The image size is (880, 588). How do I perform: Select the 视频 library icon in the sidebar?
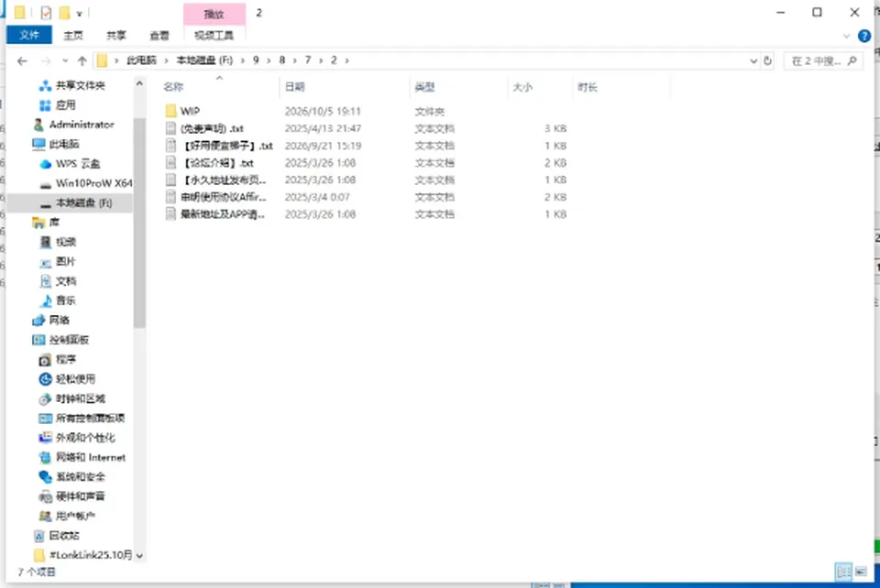pyautogui.click(x=46, y=242)
